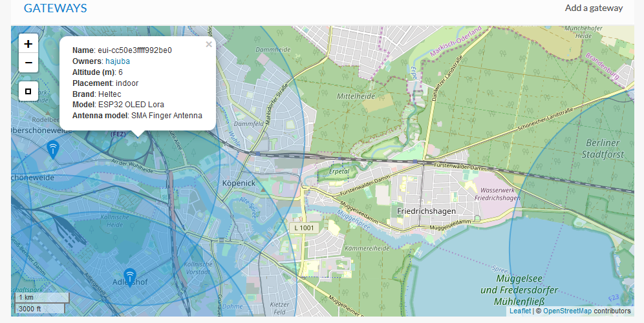
Task: Click Berliner Stadtforst label
Action: coord(603,149)
